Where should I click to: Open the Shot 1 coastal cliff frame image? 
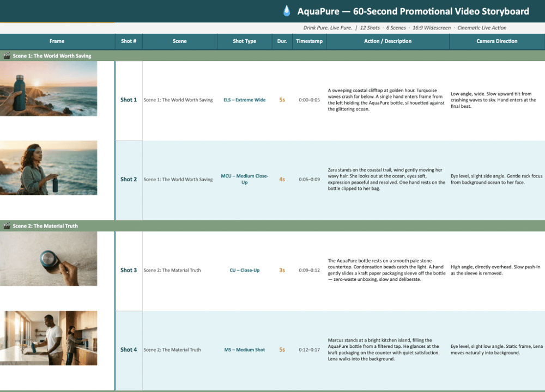pyautogui.click(x=49, y=88)
